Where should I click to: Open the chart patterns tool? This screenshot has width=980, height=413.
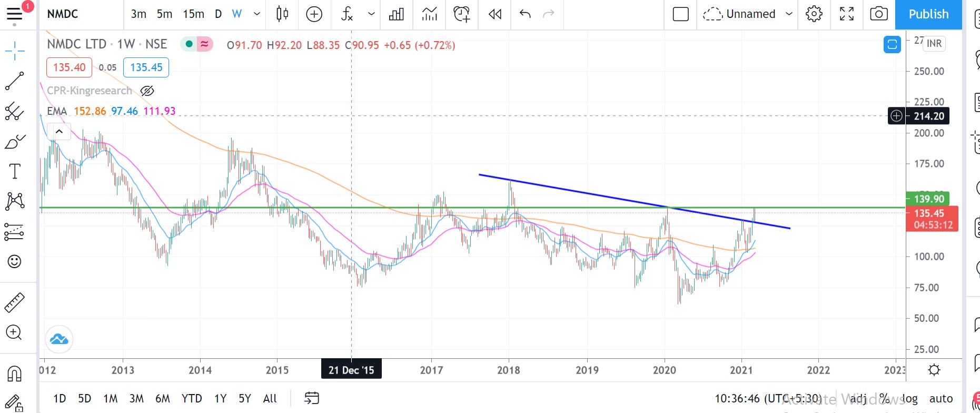click(x=15, y=201)
